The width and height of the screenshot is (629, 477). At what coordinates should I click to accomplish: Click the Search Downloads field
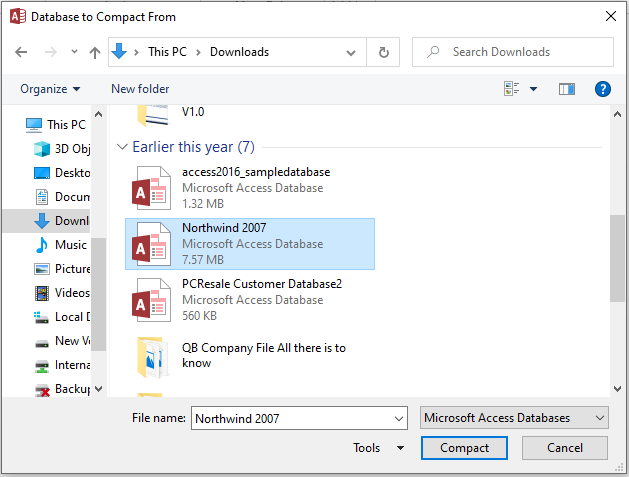coord(513,52)
